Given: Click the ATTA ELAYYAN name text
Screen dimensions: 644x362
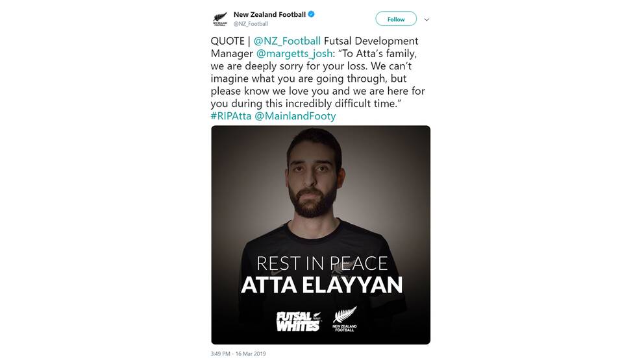Looking at the screenshot, I should [x=321, y=285].
